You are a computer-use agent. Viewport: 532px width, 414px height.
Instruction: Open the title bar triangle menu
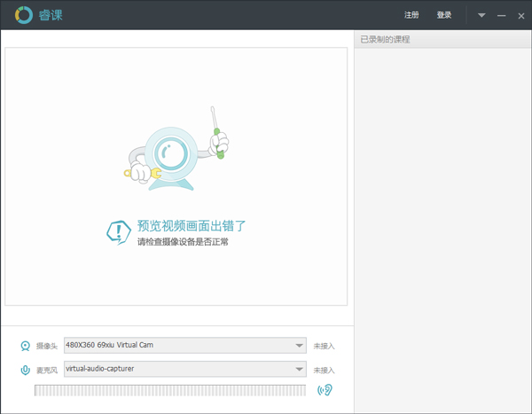click(x=481, y=15)
